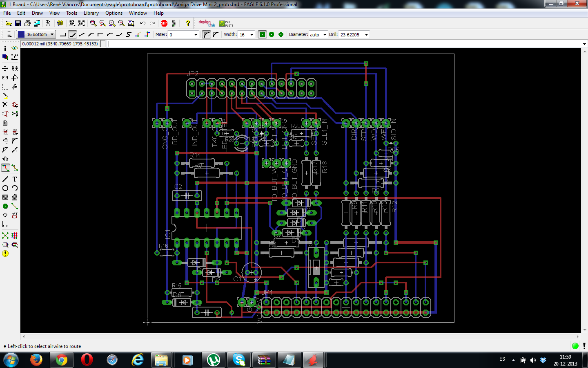
Task: Select the Ripup tool in left toolbar
Action: (15, 168)
